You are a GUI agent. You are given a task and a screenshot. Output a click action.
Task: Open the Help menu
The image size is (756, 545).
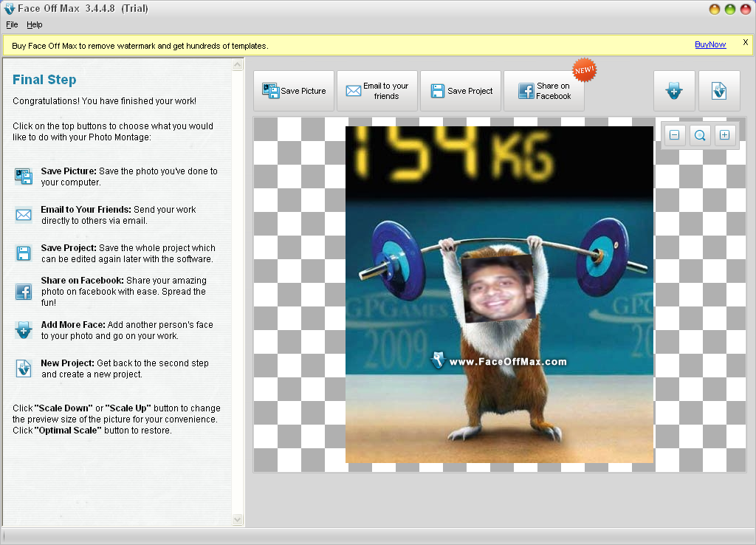tap(35, 24)
